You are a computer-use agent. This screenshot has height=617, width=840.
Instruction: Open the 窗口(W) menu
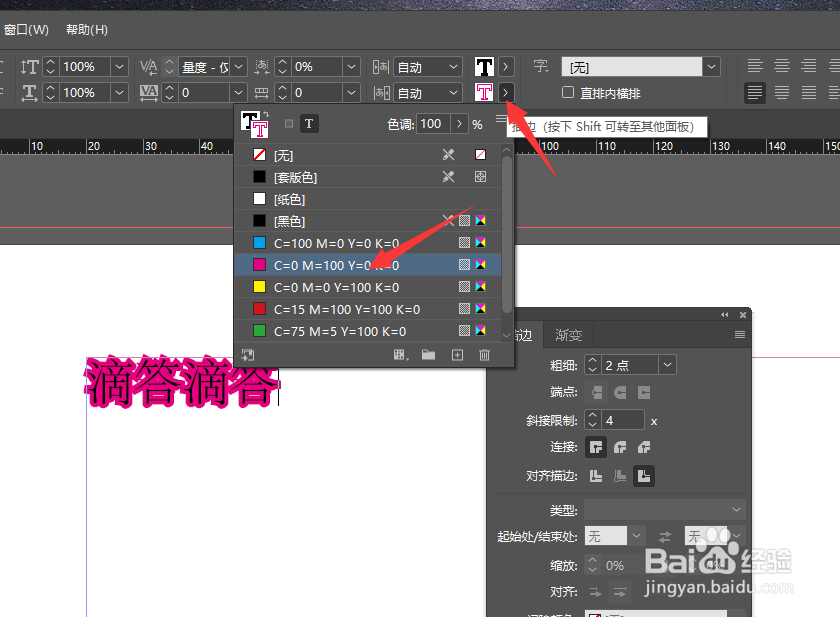pos(26,29)
